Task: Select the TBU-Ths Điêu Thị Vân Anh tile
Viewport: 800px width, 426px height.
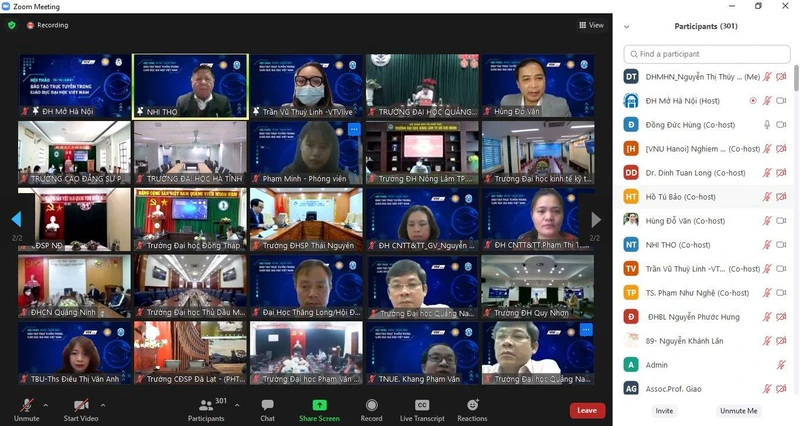Action: coord(74,354)
